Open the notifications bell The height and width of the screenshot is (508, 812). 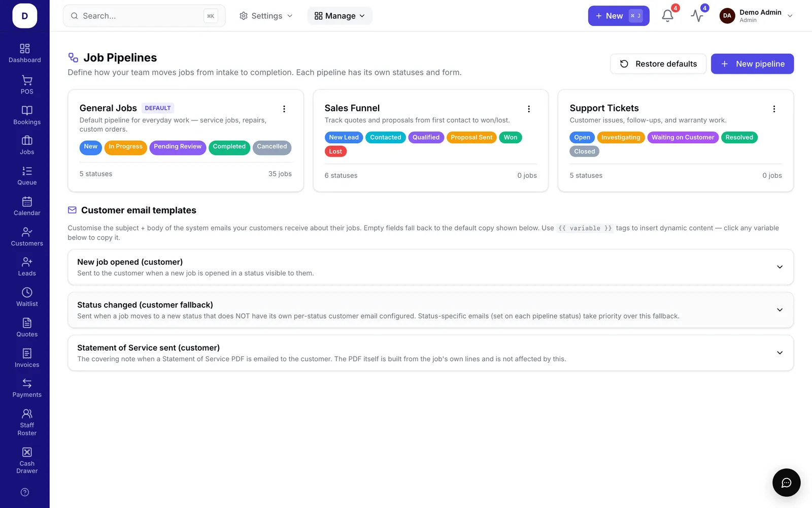pyautogui.click(x=668, y=16)
